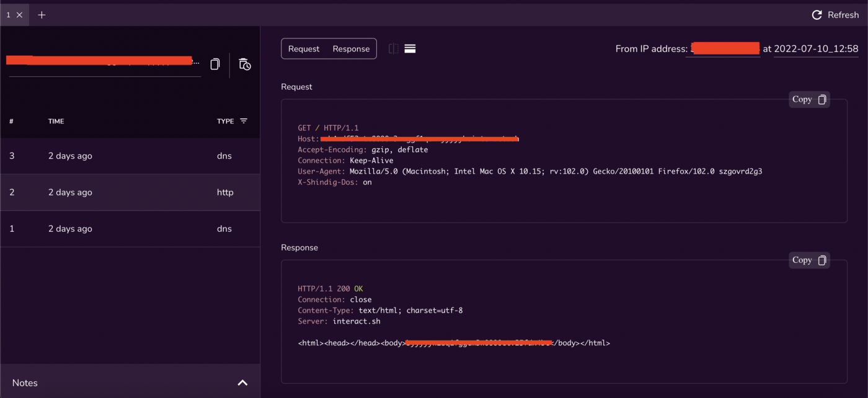Show only the Response view
868x398 pixels.
point(351,49)
